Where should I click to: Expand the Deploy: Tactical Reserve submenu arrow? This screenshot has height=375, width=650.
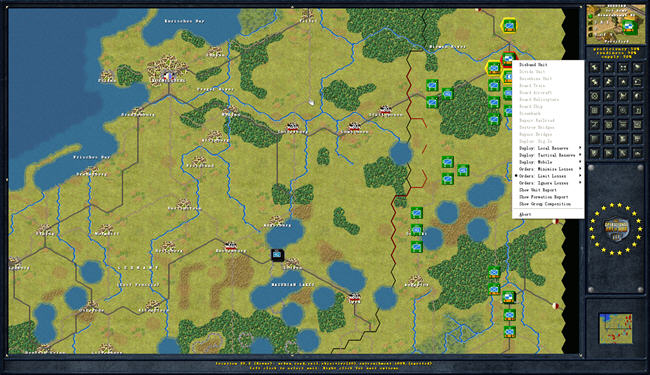[580, 155]
